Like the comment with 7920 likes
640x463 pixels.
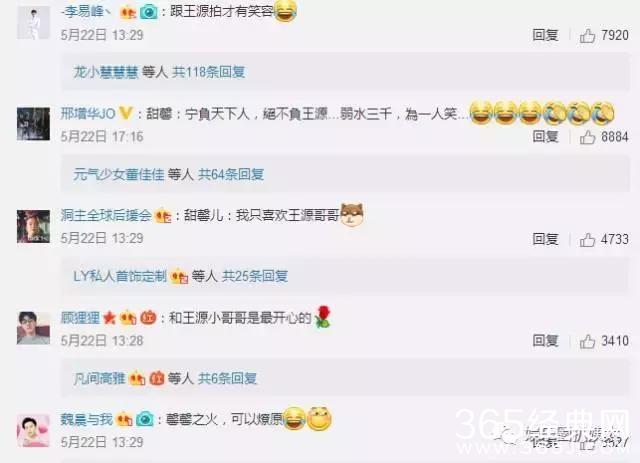click(587, 36)
